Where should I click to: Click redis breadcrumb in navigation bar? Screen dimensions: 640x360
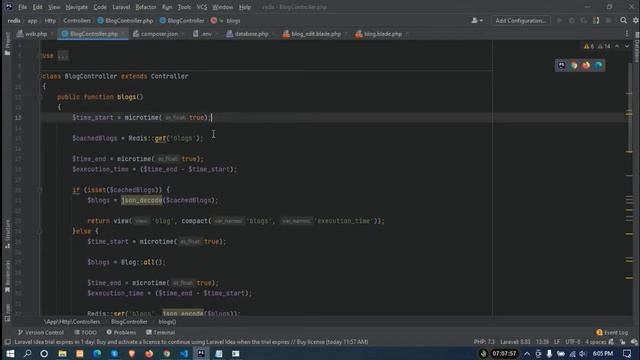coord(14,20)
